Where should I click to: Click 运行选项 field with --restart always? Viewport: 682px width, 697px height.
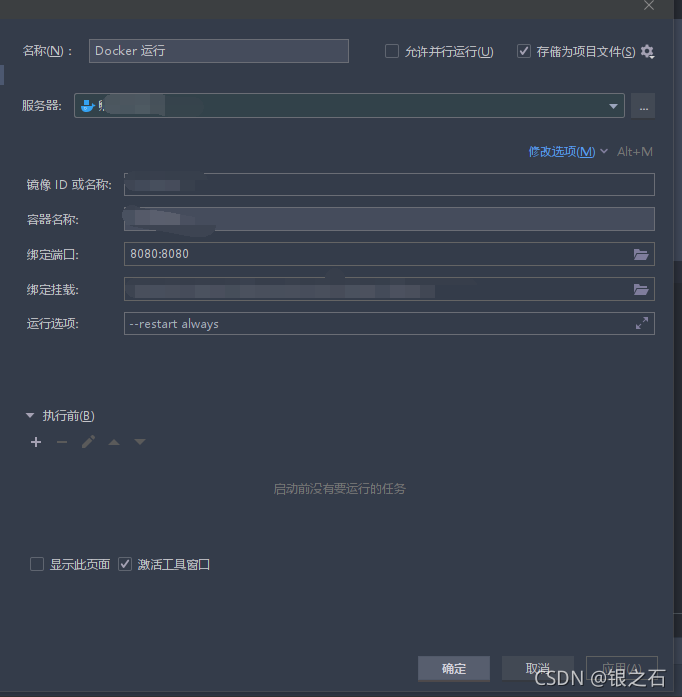[x=389, y=323]
